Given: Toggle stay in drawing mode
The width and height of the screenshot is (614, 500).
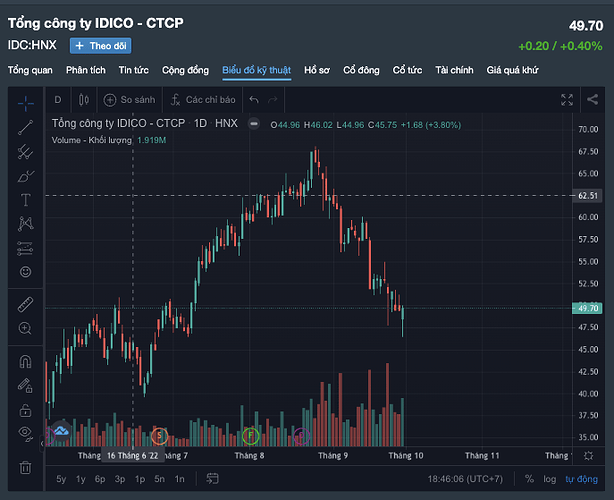Looking at the screenshot, I should tap(25, 386).
